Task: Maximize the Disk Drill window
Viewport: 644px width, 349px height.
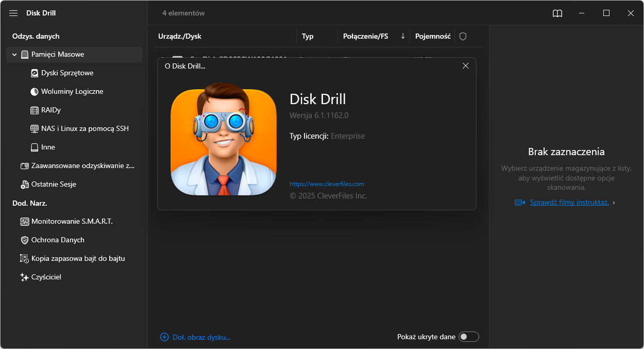Action: 606,13
